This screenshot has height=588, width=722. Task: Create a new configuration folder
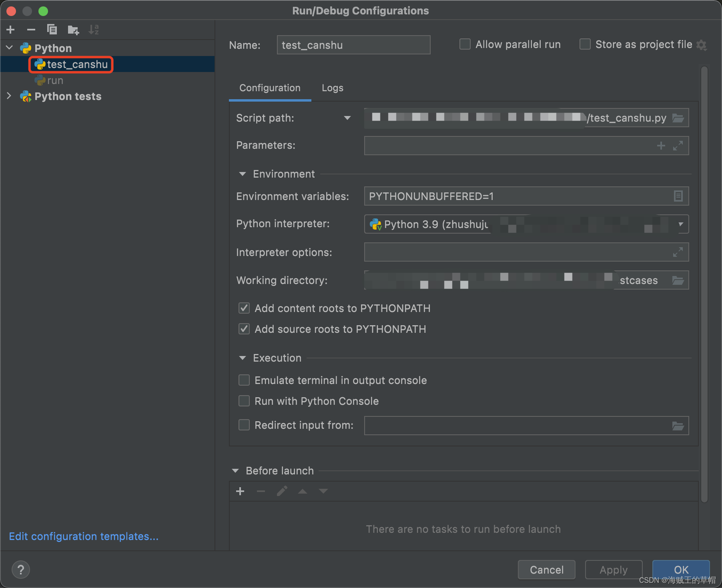tap(73, 30)
